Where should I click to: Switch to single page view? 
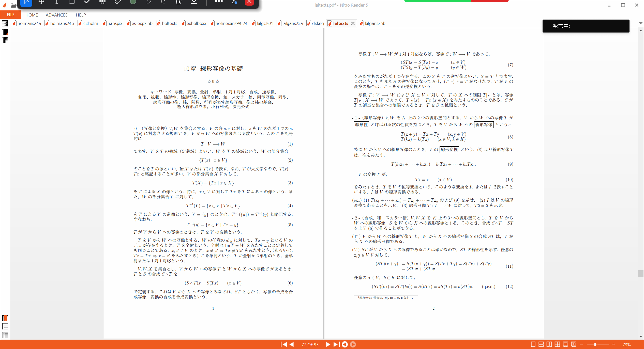pos(533,344)
